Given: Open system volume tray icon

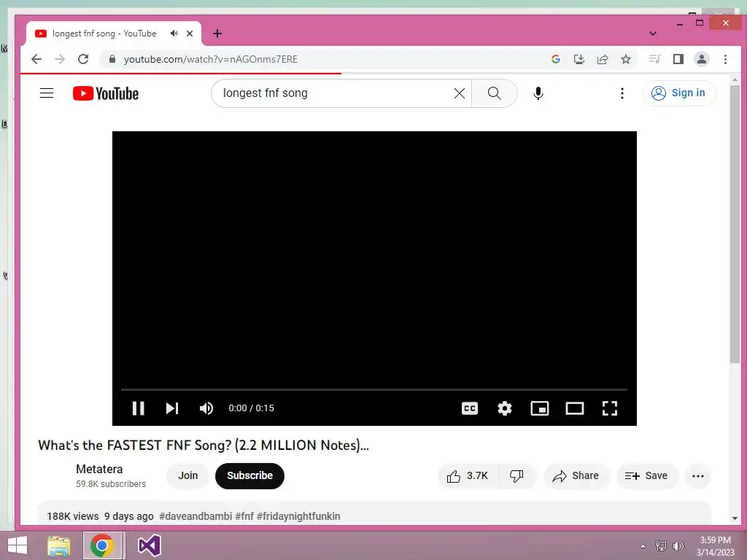Looking at the screenshot, I should (678, 545).
